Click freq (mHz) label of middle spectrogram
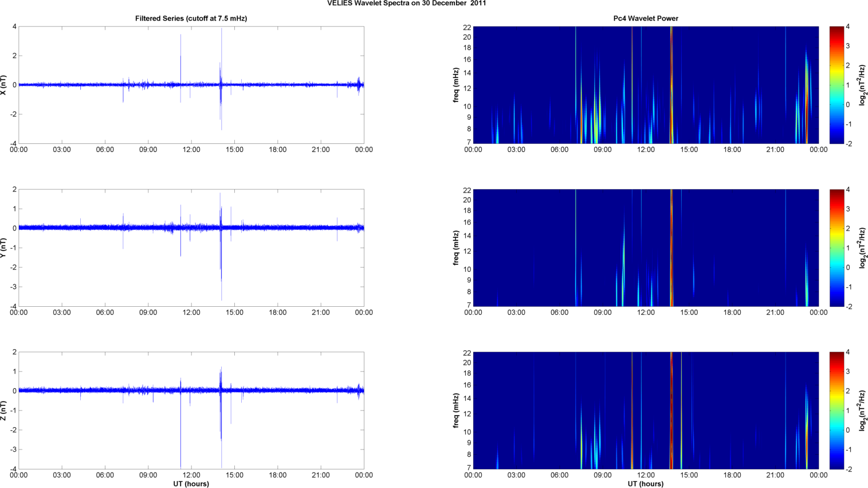The image size is (868, 488). [456, 248]
